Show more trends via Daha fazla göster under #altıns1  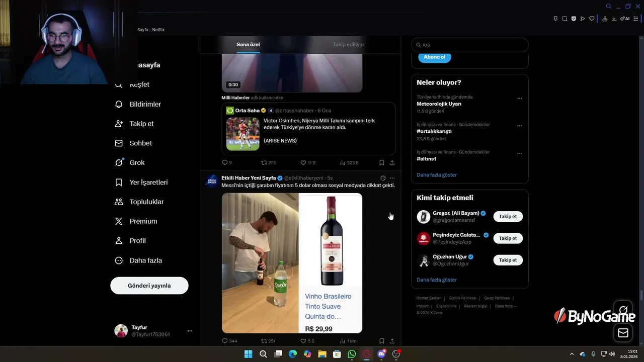[x=437, y=175]
